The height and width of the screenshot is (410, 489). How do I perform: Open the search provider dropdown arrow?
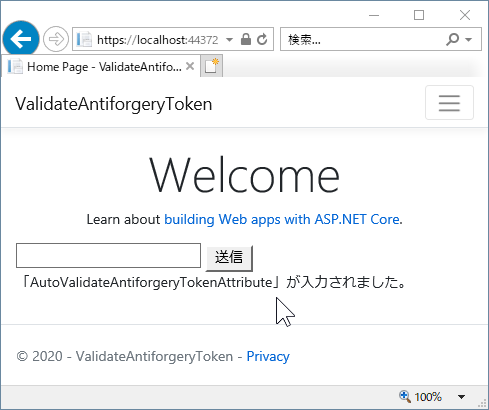[469, 39]
